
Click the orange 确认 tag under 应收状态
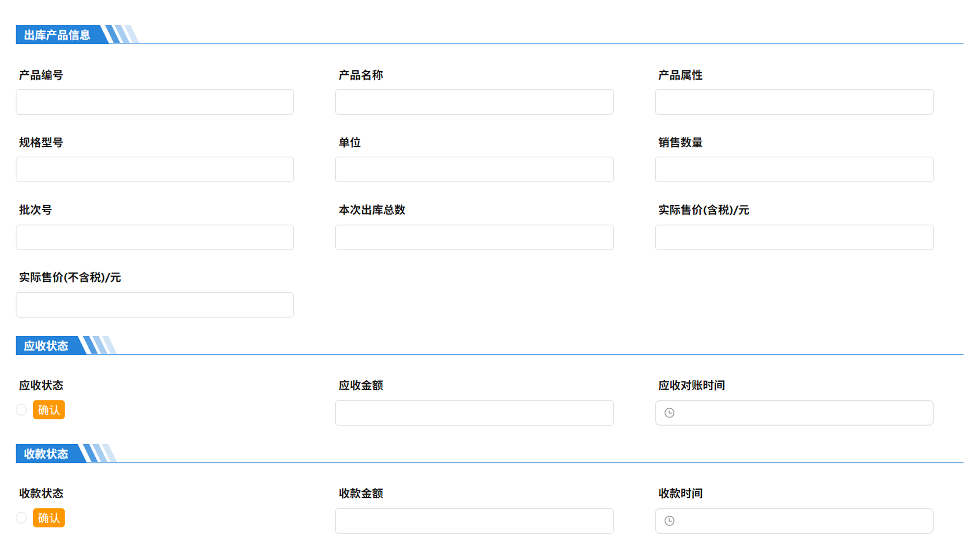[x=49, y=409]
